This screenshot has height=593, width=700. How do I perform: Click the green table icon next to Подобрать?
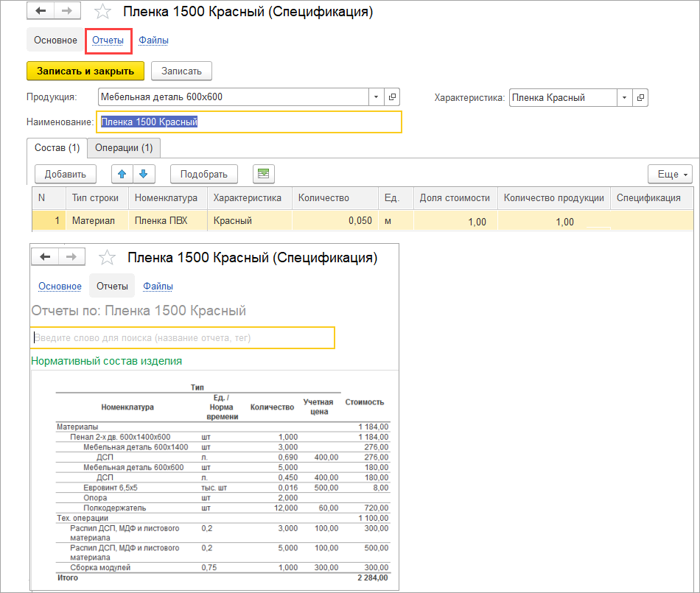tap(263, 174)
